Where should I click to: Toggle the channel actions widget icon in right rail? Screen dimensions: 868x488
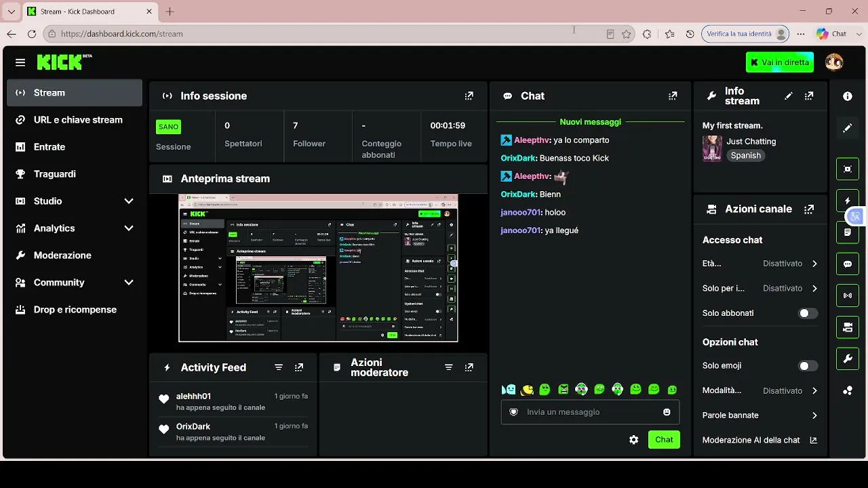click(848, 327)
